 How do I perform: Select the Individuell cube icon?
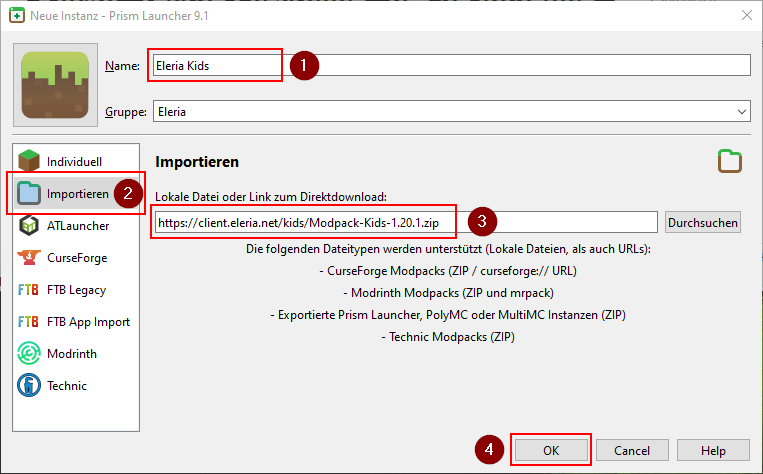tap(30, 162)
